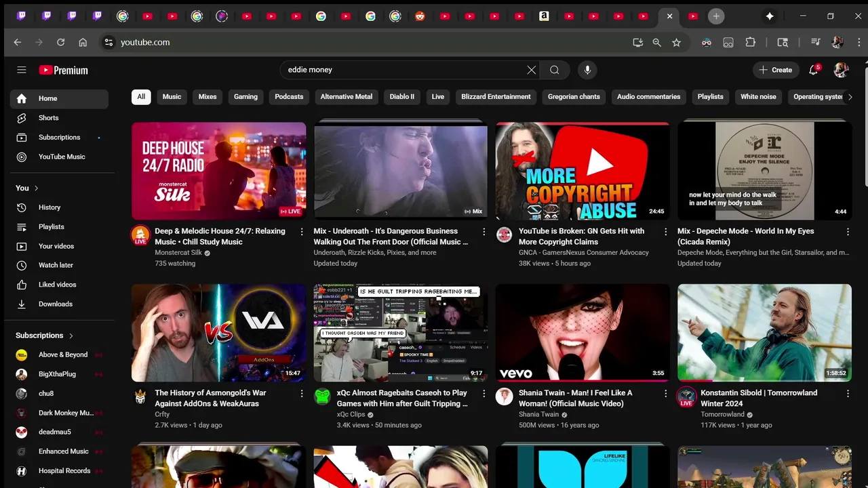Click the Create button
The height and width of the screenshot is (488, 868).
(775, 70)
